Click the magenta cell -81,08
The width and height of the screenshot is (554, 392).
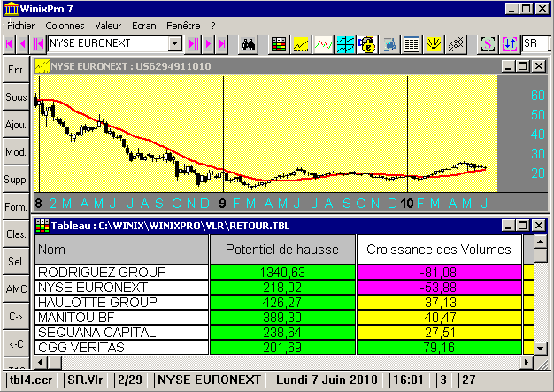pyautogui.click(x=439, y=273)
